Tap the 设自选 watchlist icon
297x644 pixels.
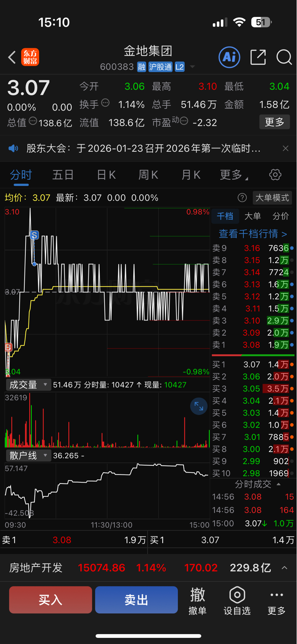click(x=237, y=601)
